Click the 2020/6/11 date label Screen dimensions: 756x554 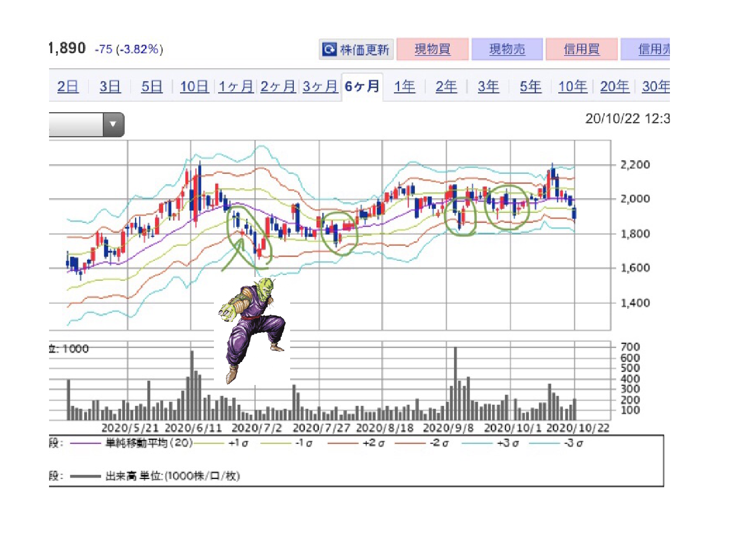pos(194,428)
